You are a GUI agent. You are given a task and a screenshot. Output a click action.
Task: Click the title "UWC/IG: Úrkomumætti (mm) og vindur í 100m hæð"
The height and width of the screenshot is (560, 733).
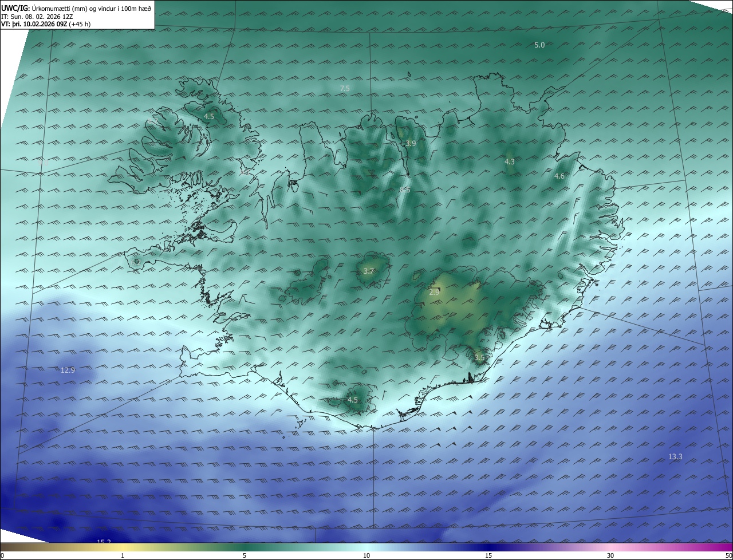coord(76,8)
